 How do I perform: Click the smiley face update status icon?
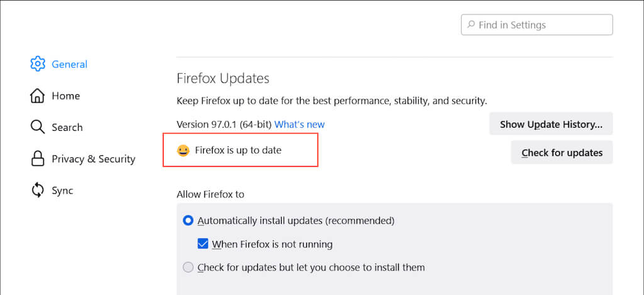point(183,150)
